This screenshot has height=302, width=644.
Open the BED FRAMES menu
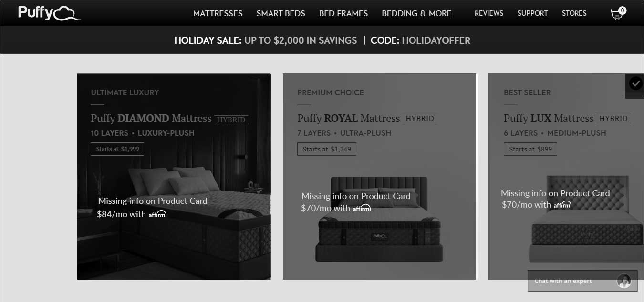click(x=343, y=13)
